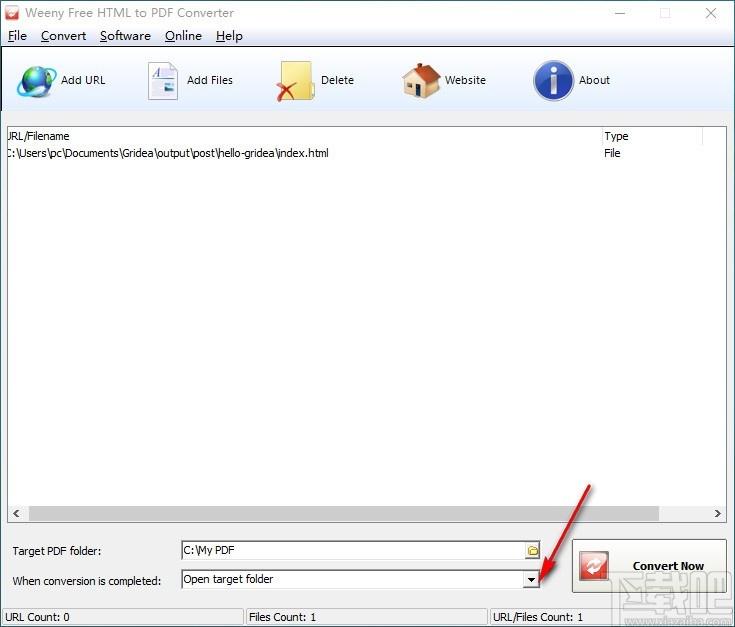Click the horizontal scrollbar left arrow
Viewport: 735px width, 627px height.
[16, 513]
